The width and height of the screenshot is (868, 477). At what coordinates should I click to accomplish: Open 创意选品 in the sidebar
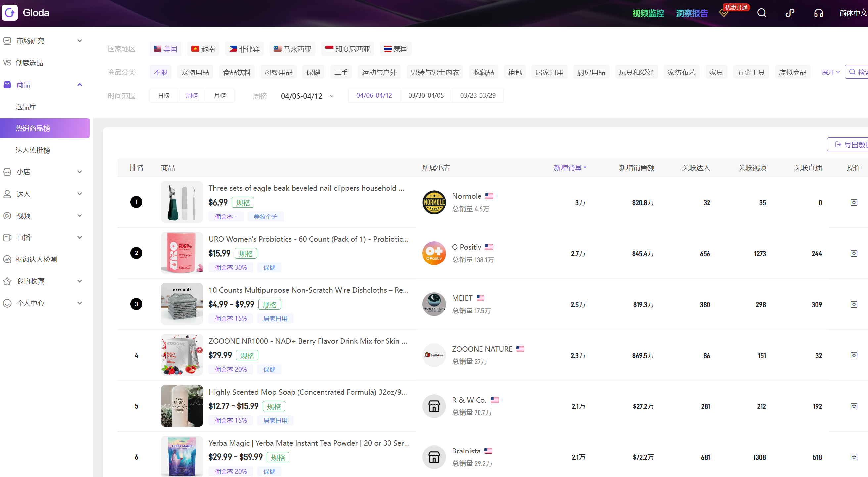[x=29, y=63]
